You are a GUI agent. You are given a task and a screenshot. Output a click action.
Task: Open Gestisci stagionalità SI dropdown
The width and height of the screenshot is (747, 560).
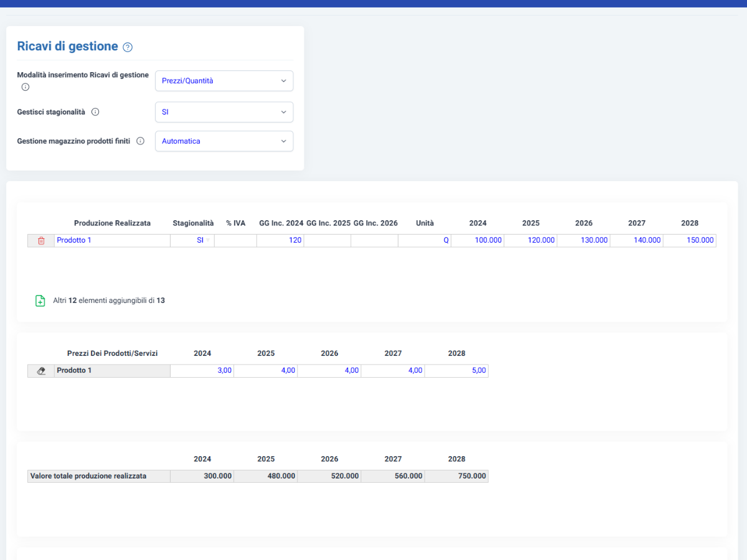coord(224,112)
